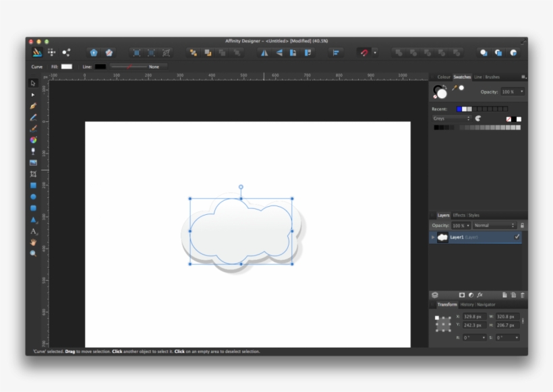The height and width of the screenshot is (392, 553).
Task: Switch to the History panel
Action: click(x=467, y=304)
